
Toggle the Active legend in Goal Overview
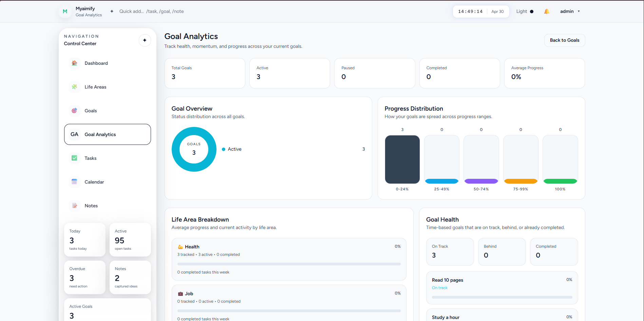pyautogui.click(x=232, y=149)
